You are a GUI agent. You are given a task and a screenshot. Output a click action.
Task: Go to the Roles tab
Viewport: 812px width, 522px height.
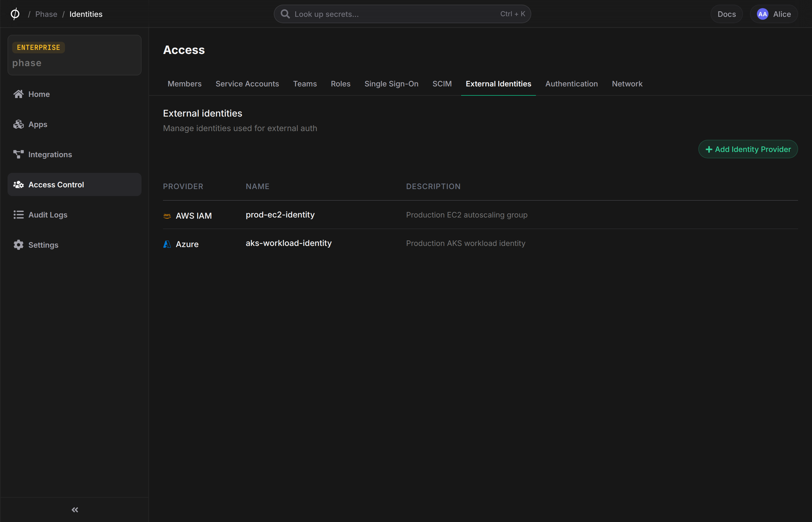click(x=340, y=84)
